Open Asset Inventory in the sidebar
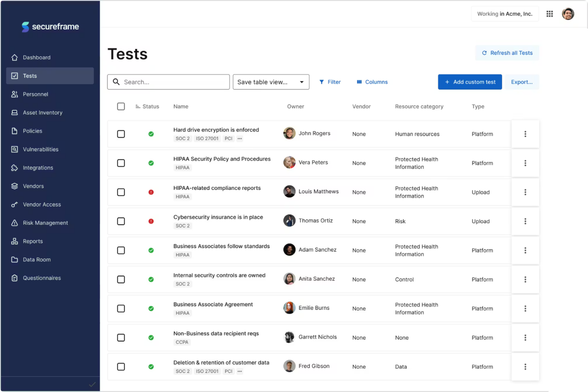The width and height of the screenshot is (588, 392). coord(43,112)
